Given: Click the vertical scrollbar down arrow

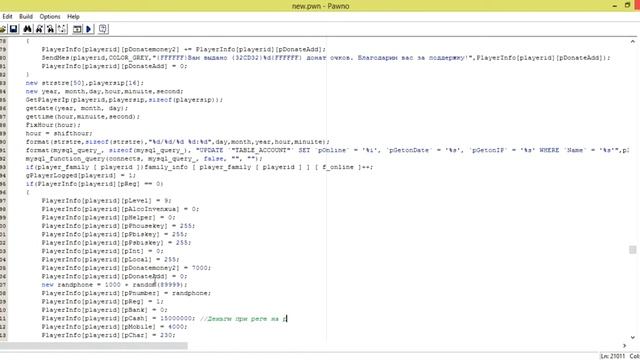Looking at the screenshot, I should (x=632, y=338).
